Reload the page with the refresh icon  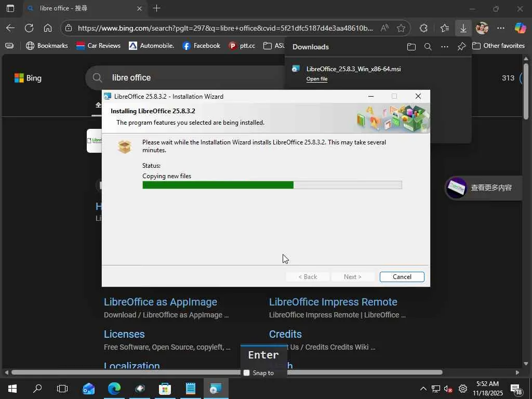tap(29, 28)
